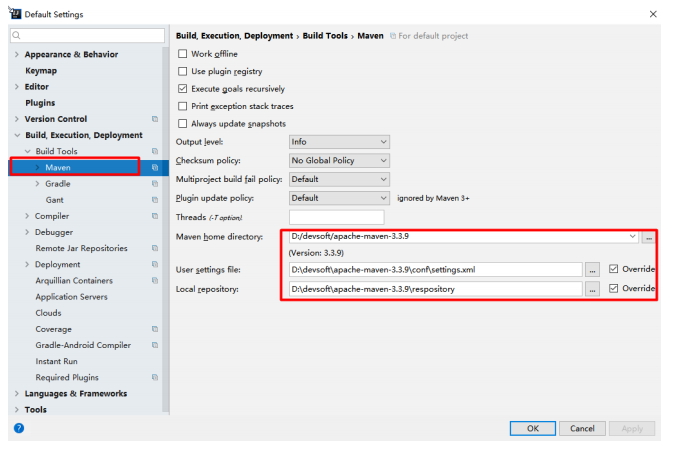The height and width of the screenshot is (449, 676).
Task: Expand the Maven node arrow
Action: pos(38,167)
